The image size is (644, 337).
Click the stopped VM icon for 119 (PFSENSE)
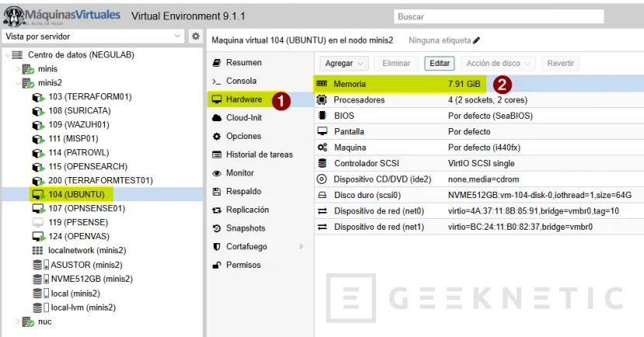[38, 223]
